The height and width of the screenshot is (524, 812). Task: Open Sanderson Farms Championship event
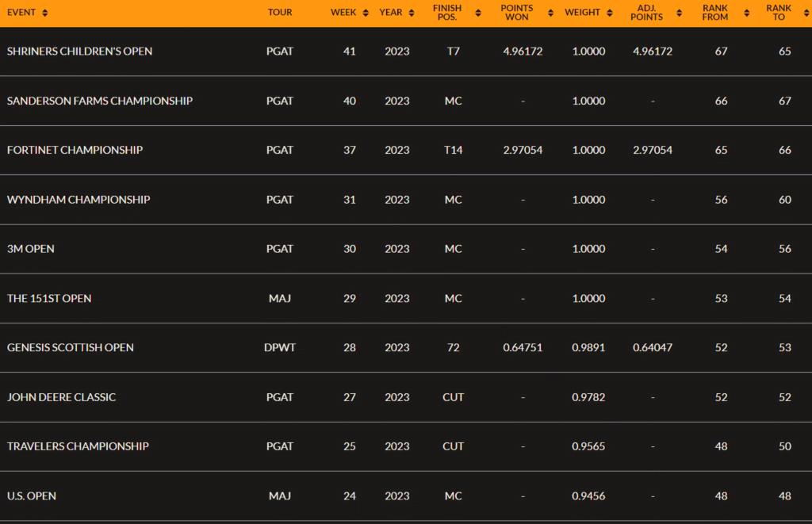click(x=99, y=101)
